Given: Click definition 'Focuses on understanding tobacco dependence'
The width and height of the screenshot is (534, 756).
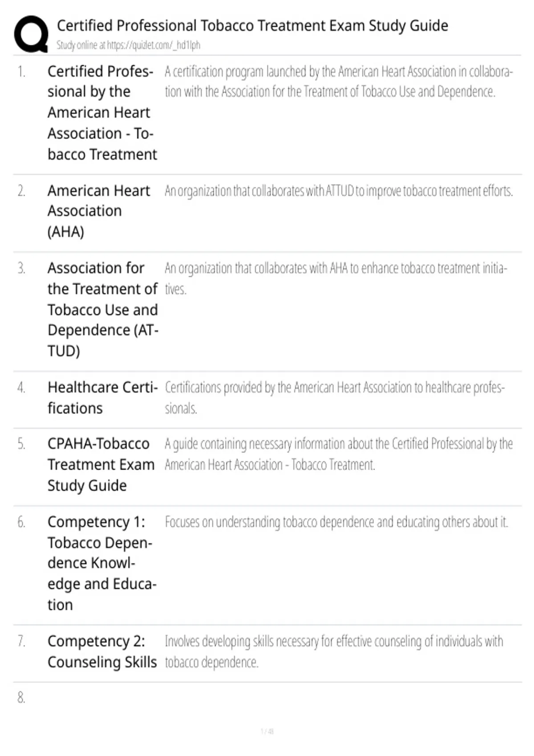Looking at the screenshot, I should coord(336,522).
